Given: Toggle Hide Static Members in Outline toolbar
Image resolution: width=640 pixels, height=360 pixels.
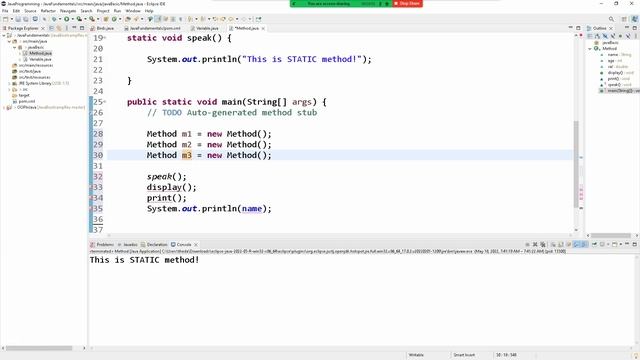Looking at the screenshot, I should [613, 36].
